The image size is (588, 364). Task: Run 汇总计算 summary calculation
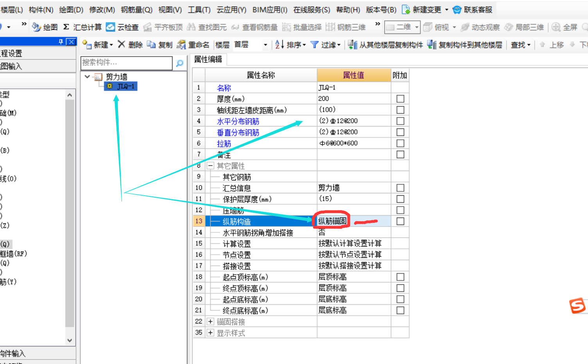tap(82, 27)
